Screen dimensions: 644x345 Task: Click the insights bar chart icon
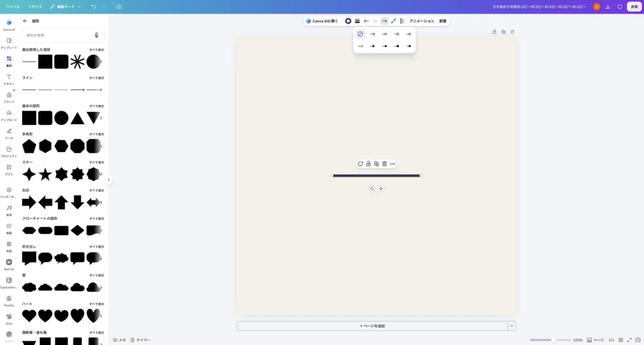(608, 6)
